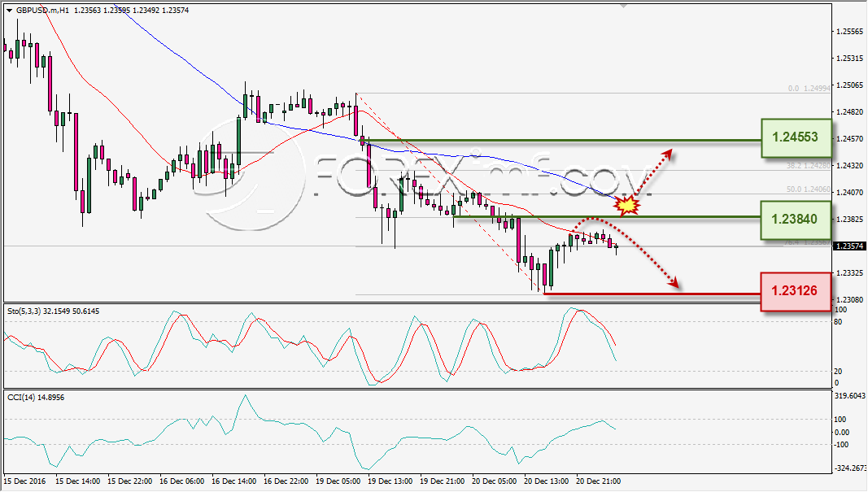Click the 1.24570 price axis label
Viewport: 868px width, 492px height.
[x=851, y=138]
